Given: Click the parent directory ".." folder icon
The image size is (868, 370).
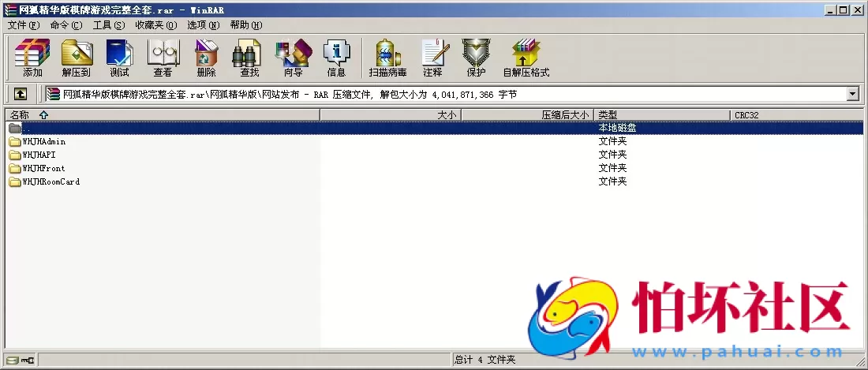Looking at the screenshot, I should click(x=14, y=129).
